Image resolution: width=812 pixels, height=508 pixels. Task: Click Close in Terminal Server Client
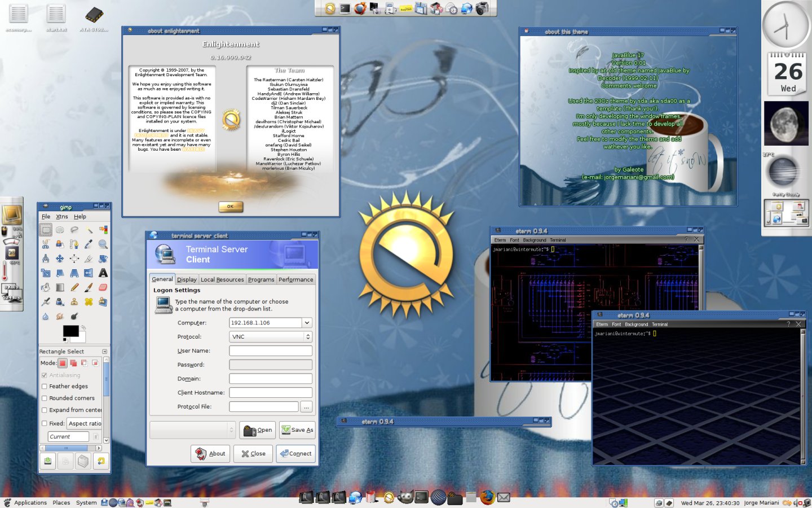point(253,454)
